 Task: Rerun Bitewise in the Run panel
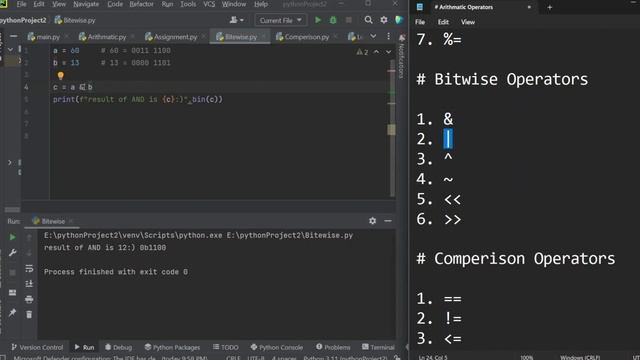(x=12, y=237)
